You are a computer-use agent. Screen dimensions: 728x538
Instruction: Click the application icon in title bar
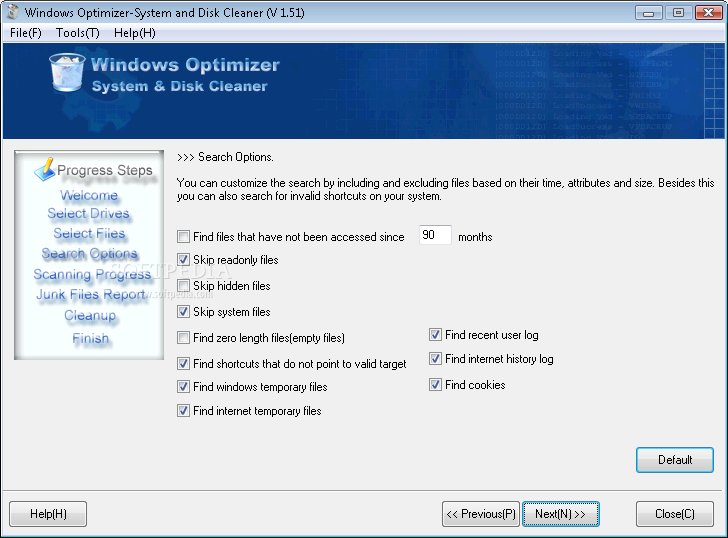click(13, 12)
